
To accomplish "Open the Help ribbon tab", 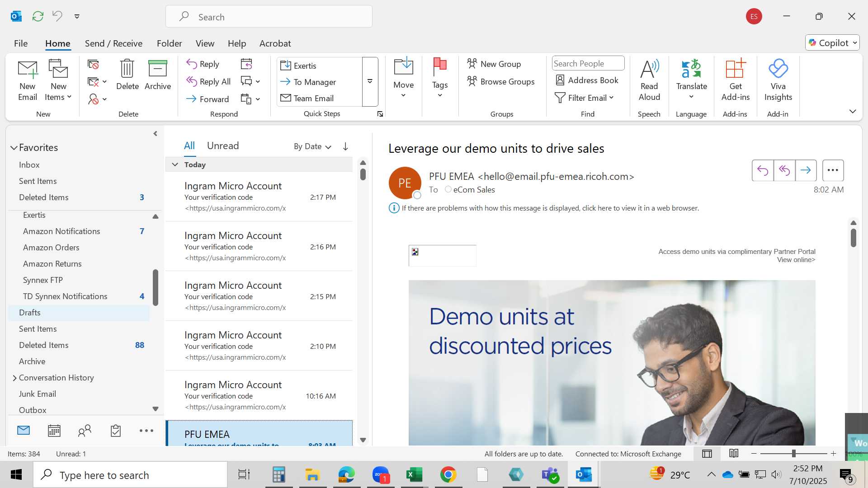I will pyautogui.click(x=237, y=43).
